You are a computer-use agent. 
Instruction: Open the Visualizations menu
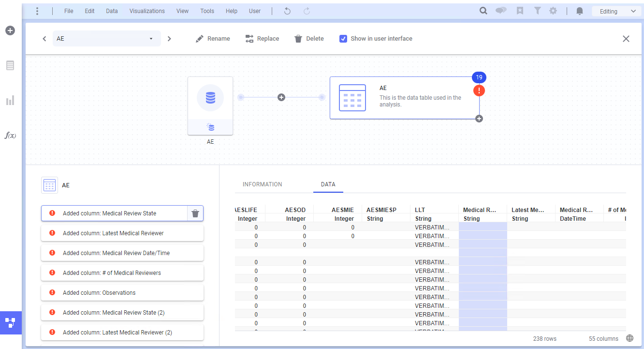(x=147, y=11)
